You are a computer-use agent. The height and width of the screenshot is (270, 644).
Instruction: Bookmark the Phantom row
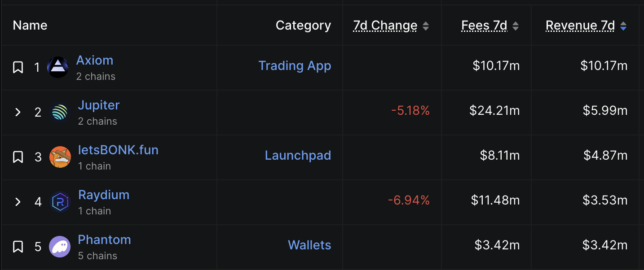coord(18,247)
